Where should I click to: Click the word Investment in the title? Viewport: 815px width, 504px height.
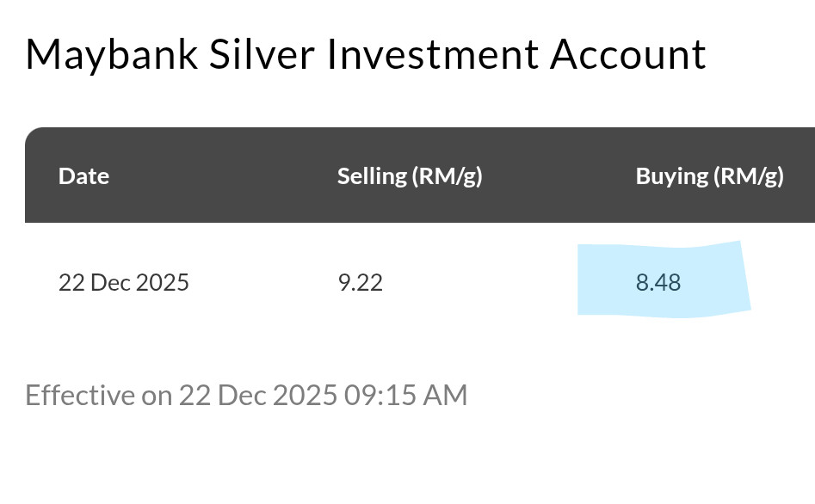tap(433, 55)
